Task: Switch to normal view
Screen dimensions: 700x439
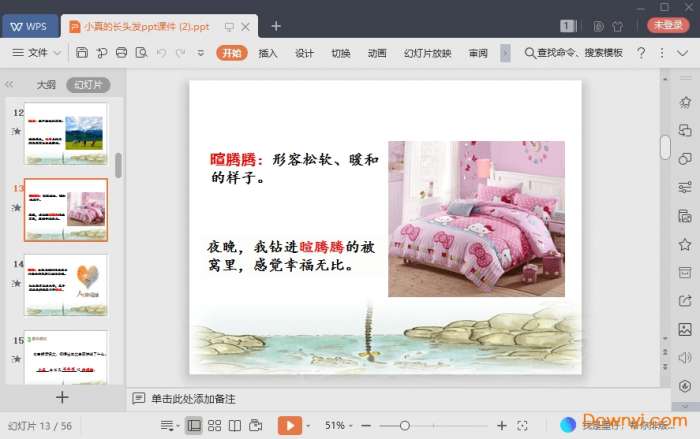Action: tap(194, 426)
